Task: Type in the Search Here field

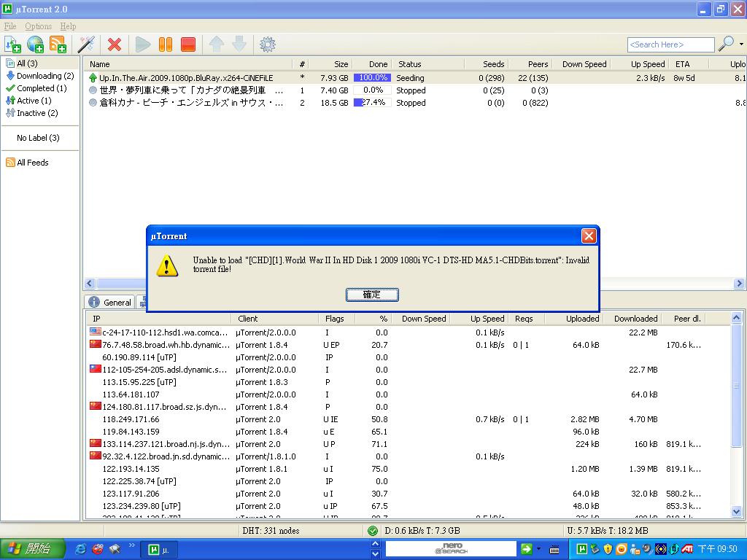Action: point(670,44)
